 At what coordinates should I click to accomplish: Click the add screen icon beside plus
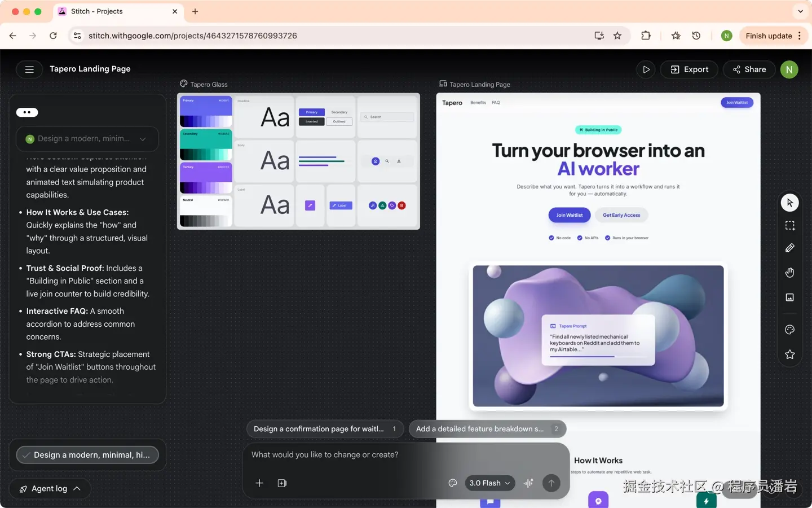click(x=283, y=483)
